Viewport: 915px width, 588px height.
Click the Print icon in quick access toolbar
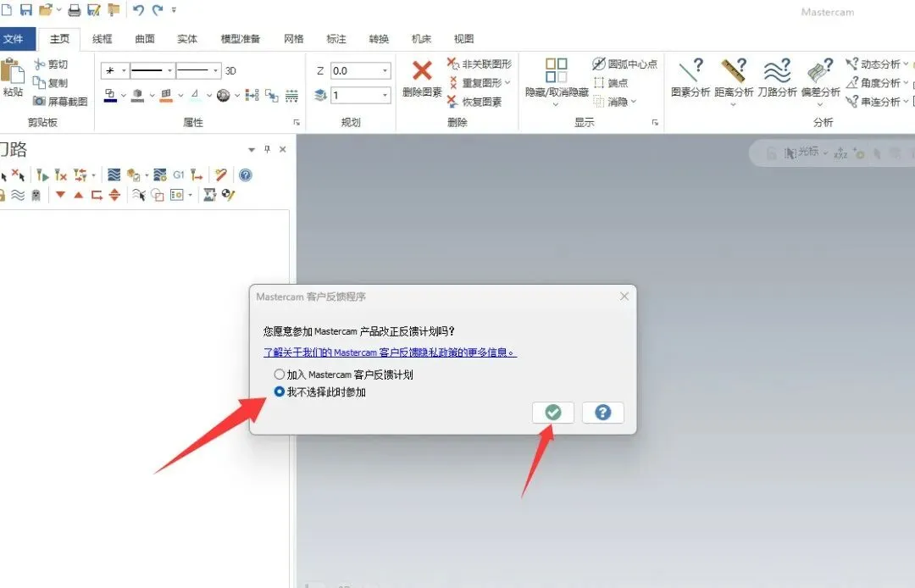(74, 10)
